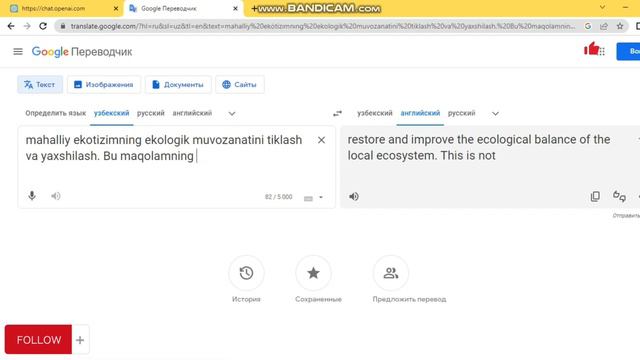The width and height of the screenshot is (640, 360).
Task: Switch to chat.openai.com tab
Action: [x=60, y=9]
